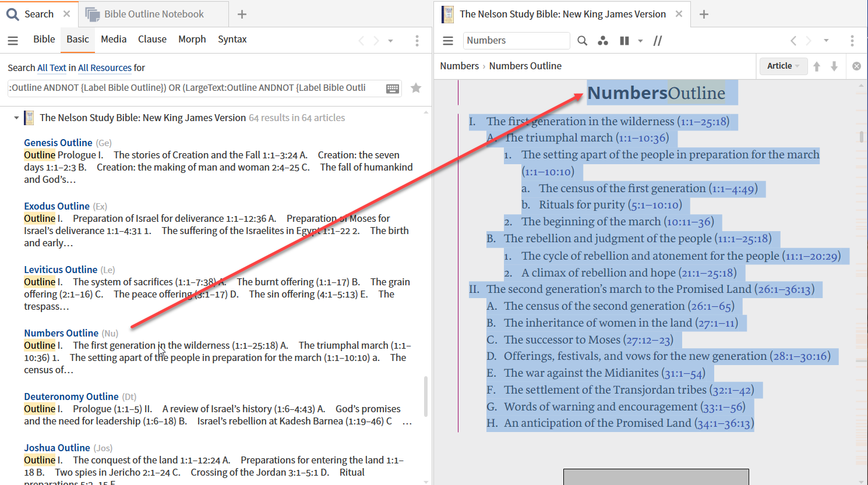Image resolution: width=868 pixels, height=485 pixels.
Task: Open inline search magnifier in Bible panel
Action: pyautogui.click(x=582, y=41)
